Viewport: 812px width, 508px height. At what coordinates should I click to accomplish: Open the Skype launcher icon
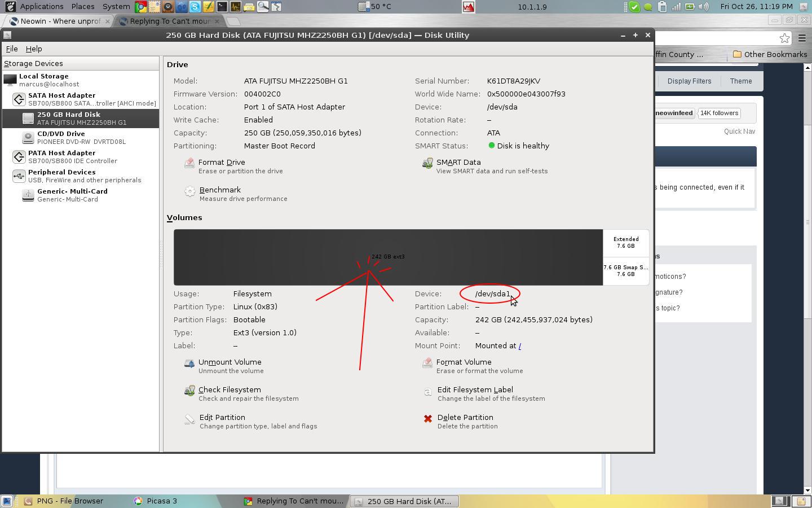coord(195,7)
